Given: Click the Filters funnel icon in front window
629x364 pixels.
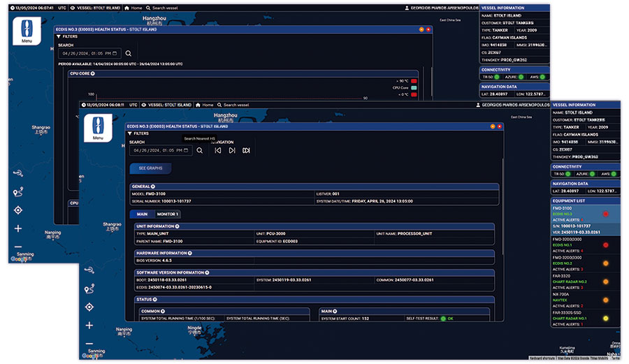Looking at the screenshot, I should [129, 133].
